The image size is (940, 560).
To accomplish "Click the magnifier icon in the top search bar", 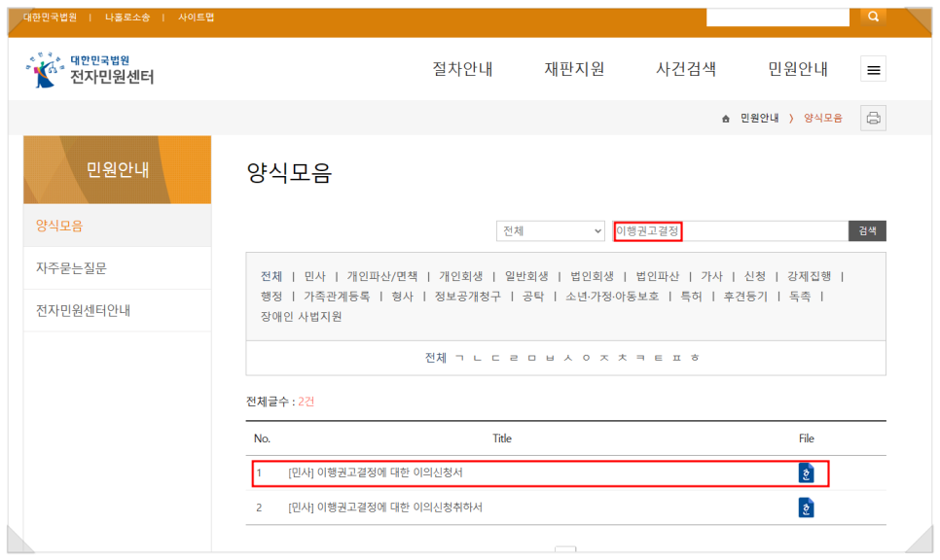I will pyautogui.click(x=872, y=16).
